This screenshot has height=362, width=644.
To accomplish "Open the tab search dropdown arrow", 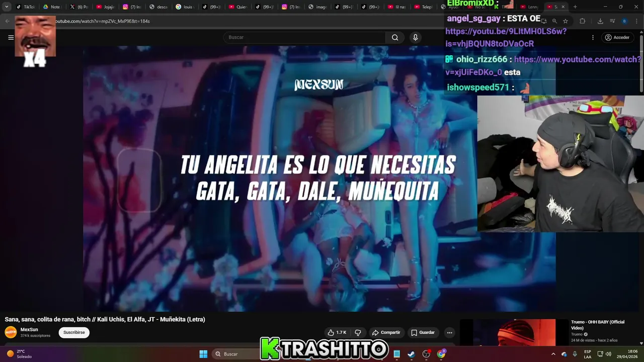I will point(7,7).
